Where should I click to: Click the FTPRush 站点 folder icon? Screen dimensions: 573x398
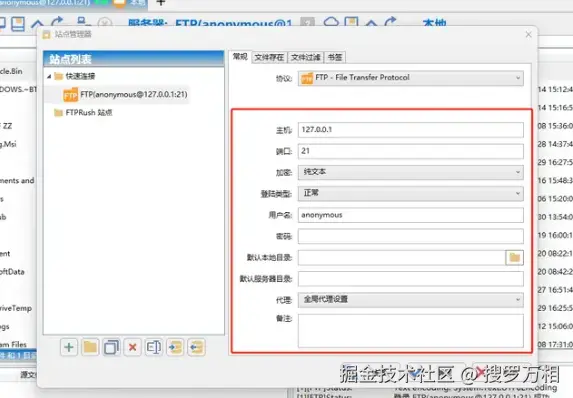58,113
